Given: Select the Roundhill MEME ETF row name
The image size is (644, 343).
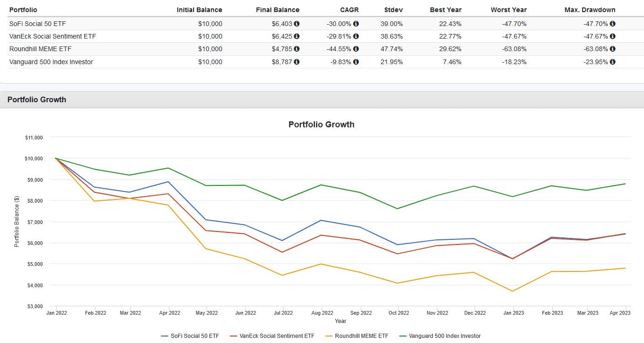Looking at the screenshot, I should tap(40, 49).
